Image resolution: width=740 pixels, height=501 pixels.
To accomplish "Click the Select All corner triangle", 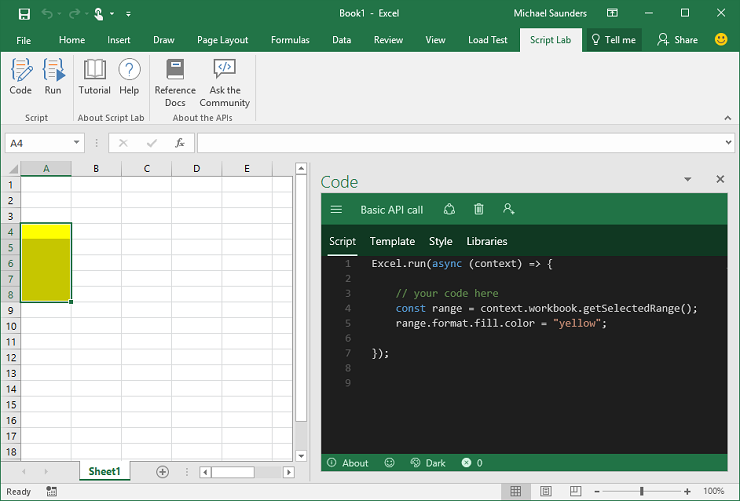I will pyautogui.click(x=13, y=168).
